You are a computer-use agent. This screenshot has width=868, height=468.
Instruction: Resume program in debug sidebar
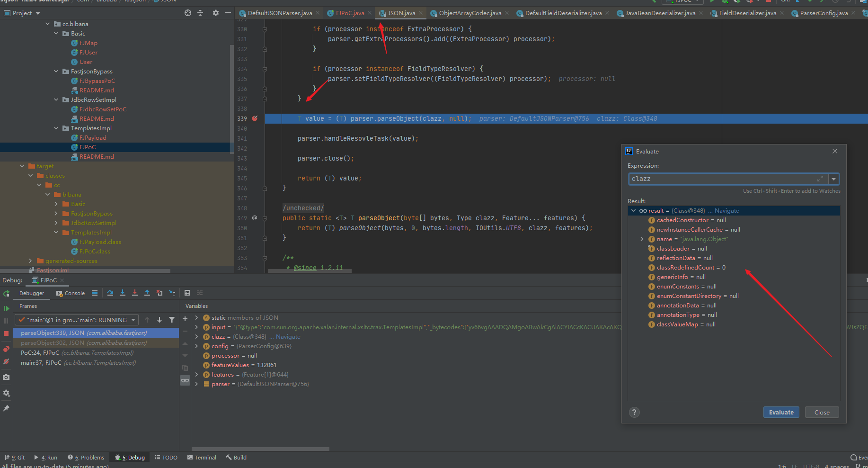(x=6, y=308)
